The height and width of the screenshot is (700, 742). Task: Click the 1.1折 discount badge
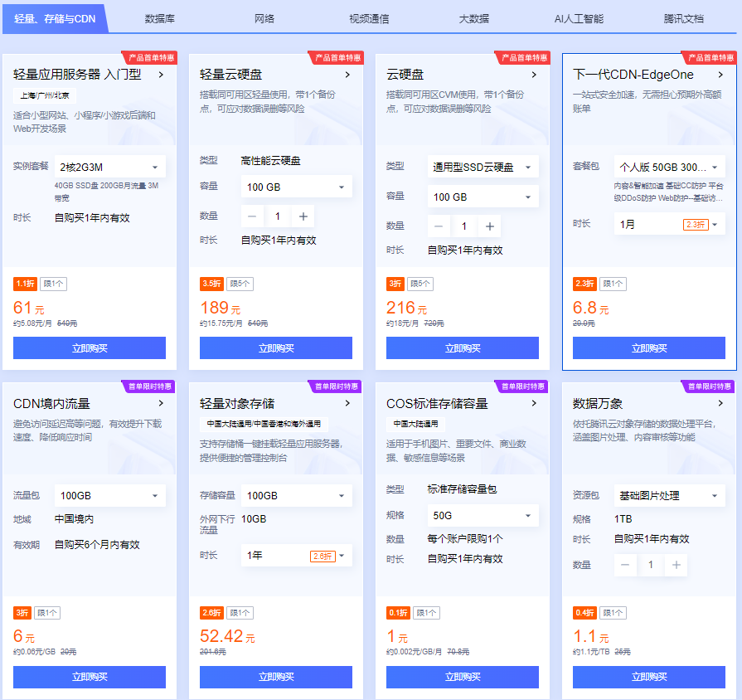(x=25, y=284)
